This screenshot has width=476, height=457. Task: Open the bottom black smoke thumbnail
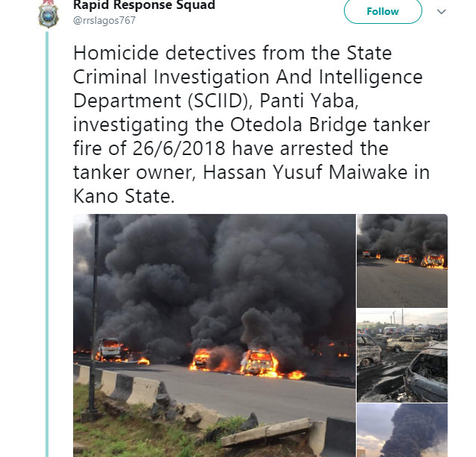pyautogui.click(x=402, y=431)
